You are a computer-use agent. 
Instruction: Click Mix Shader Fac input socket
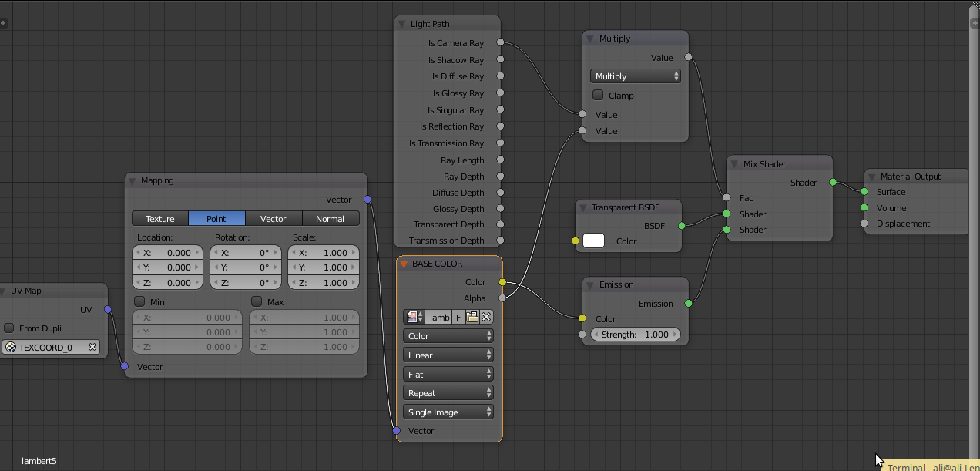coord(727,198)
